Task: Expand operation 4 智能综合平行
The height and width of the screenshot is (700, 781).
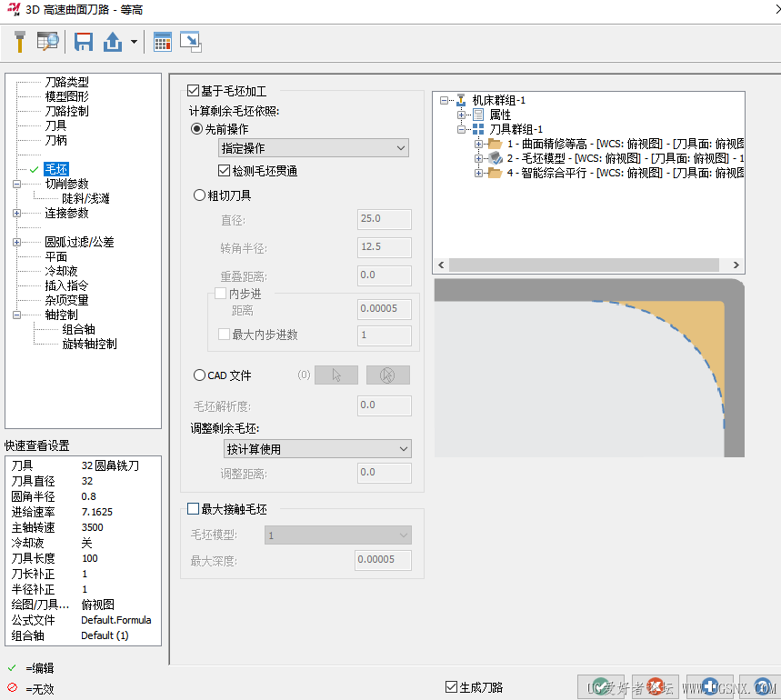Action: (x=478, y=173)
